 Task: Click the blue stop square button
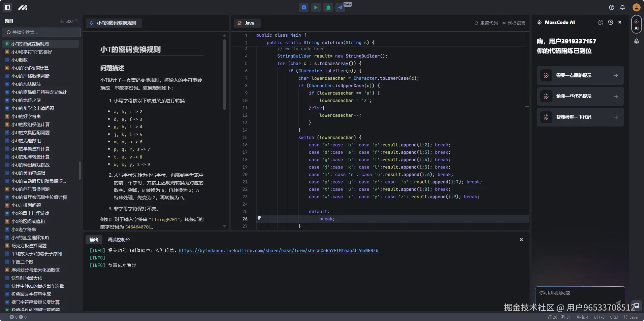click(x=303, y=7)
